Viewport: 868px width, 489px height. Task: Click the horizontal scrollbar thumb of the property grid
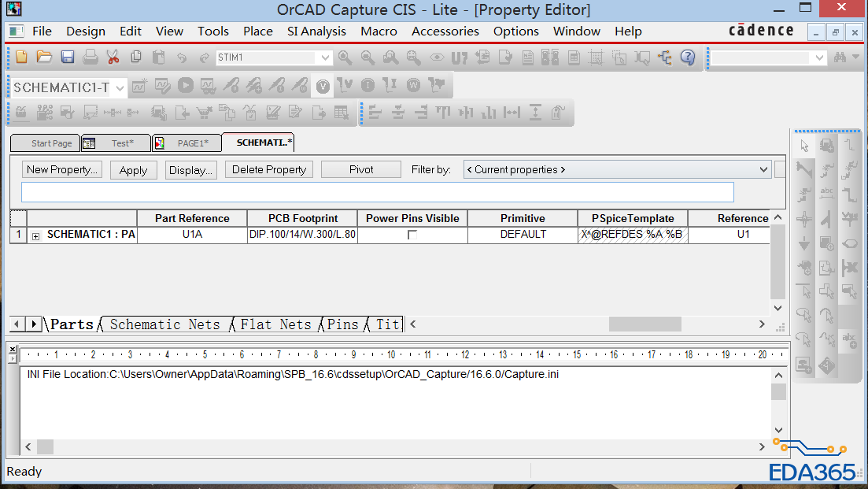[x=645, y=324]
